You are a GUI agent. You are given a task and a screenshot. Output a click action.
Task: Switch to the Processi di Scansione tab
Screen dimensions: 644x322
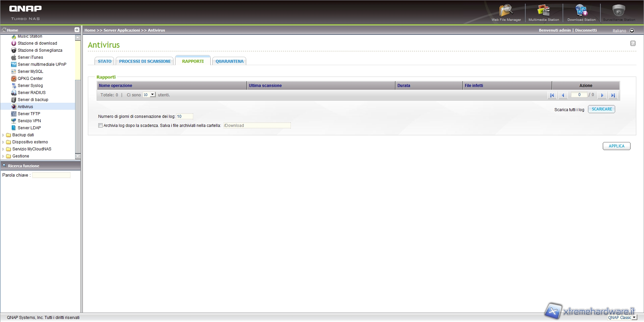[145, 61]
